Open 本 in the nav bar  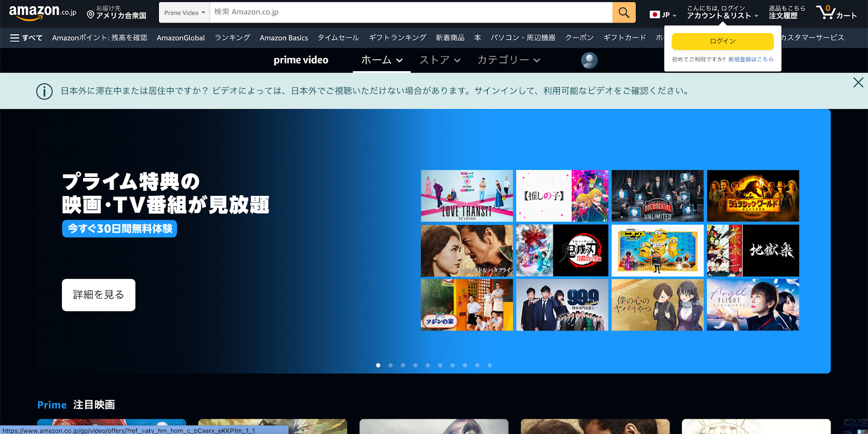pyautogui.click(x=477, y=38)
